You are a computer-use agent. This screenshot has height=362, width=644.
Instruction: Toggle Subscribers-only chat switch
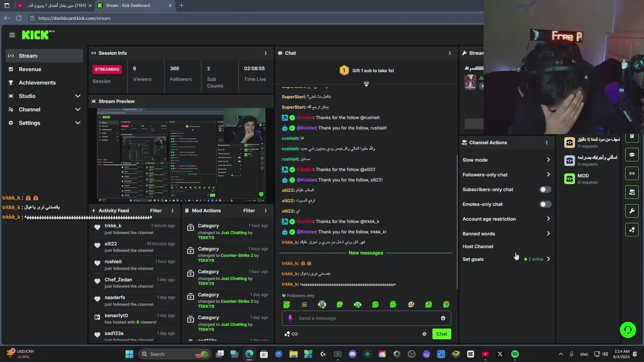point(545,190)
